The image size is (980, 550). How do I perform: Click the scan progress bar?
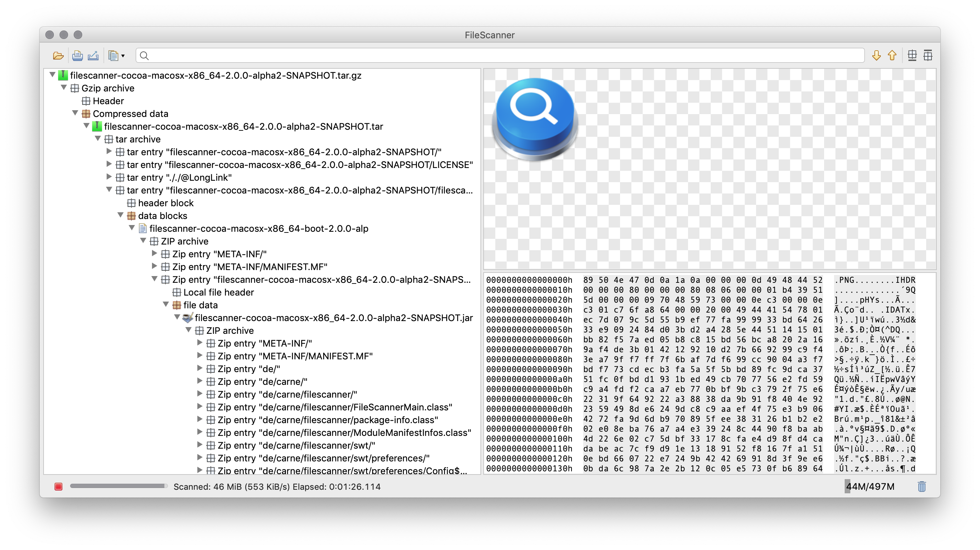click(119, 486)
